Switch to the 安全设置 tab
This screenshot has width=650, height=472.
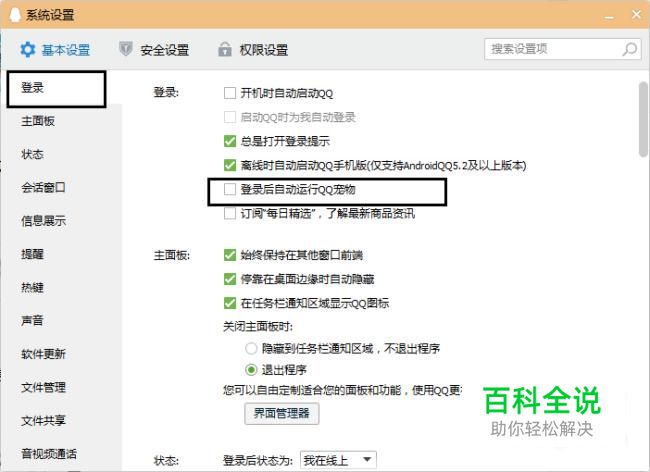154,50
